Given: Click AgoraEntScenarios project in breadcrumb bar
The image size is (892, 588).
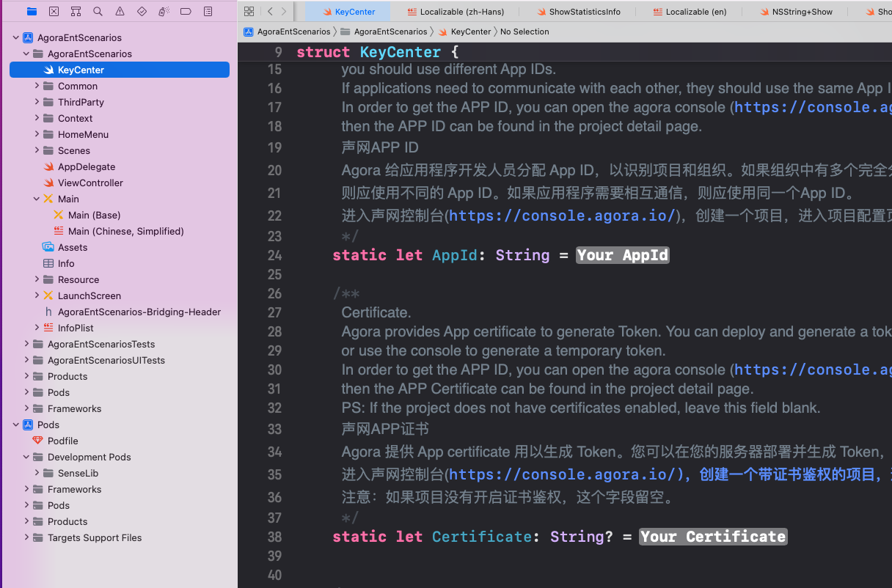Looking at the screenshot, I should tap(288, 32).
